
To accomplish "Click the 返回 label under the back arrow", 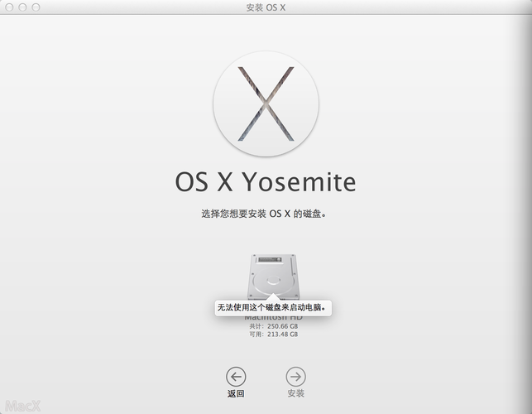I will pyautogui.click(x=236, y=393).
